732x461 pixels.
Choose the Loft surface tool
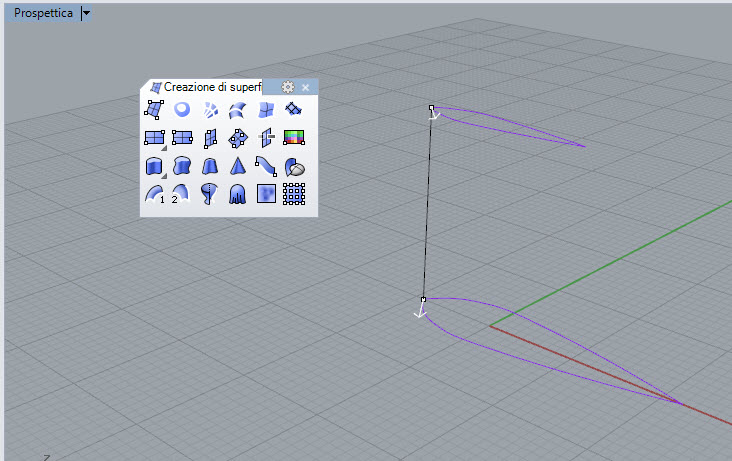pyautogui.click(x=238, y=110)
